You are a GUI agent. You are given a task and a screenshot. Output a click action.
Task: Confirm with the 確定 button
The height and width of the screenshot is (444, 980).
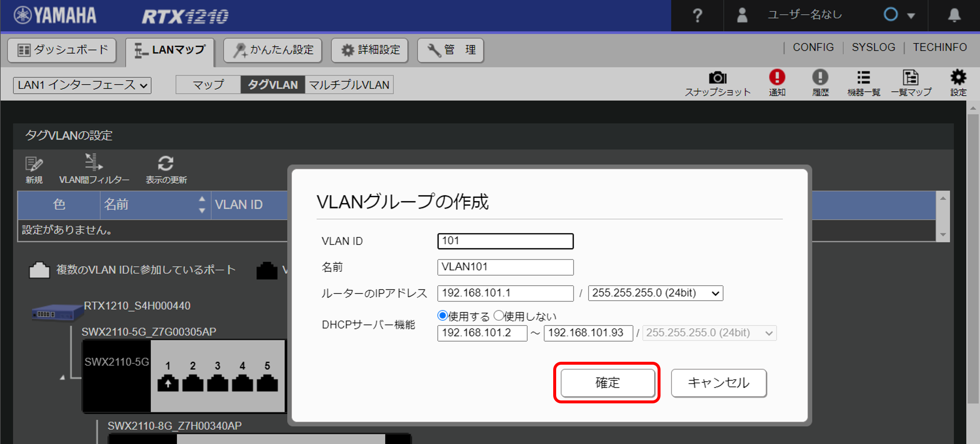tap(607, 383)
